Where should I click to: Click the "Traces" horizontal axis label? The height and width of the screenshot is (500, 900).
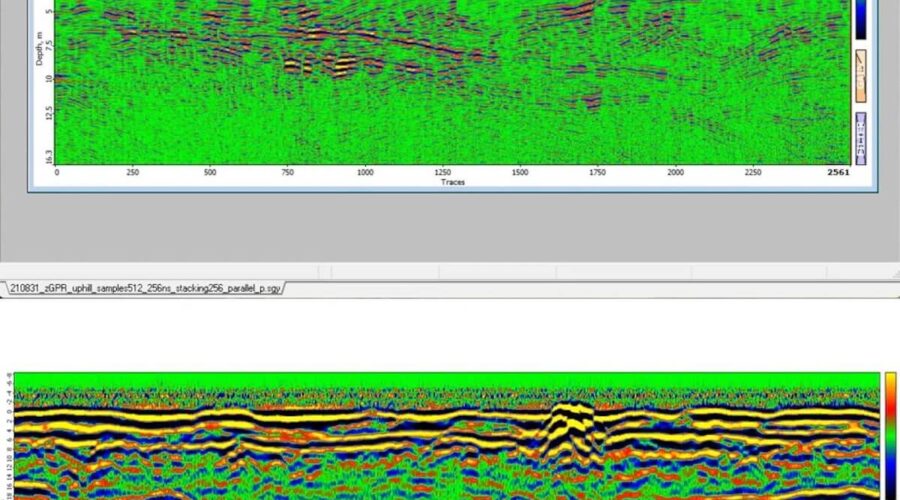[x=453, y=182]
